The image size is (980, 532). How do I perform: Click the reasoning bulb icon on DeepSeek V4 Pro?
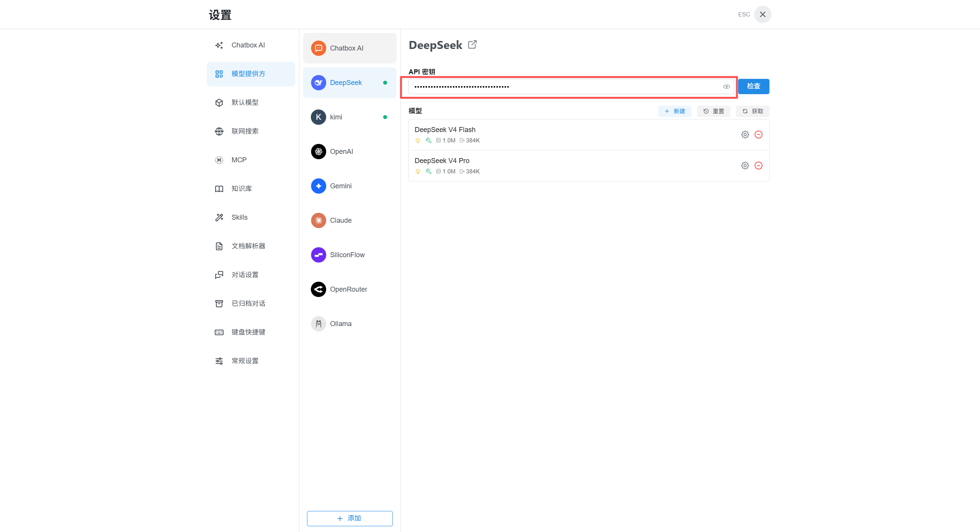418,171
